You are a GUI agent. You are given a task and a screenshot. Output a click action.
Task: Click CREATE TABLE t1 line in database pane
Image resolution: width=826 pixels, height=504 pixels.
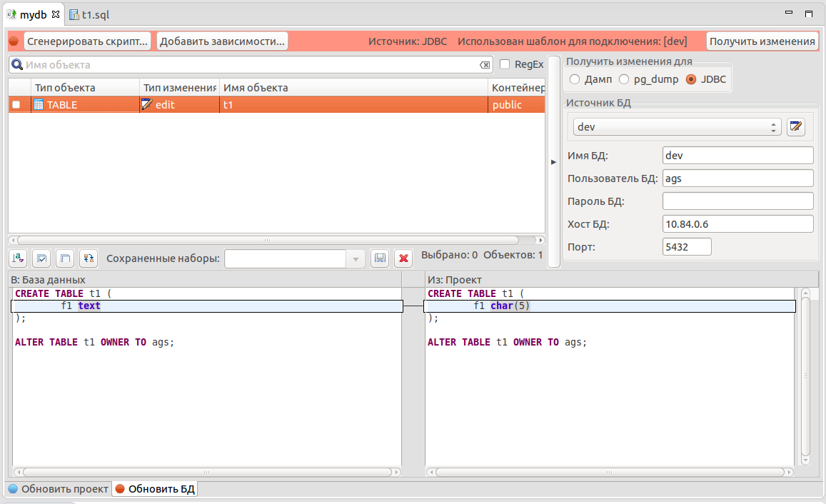[64, 293]
